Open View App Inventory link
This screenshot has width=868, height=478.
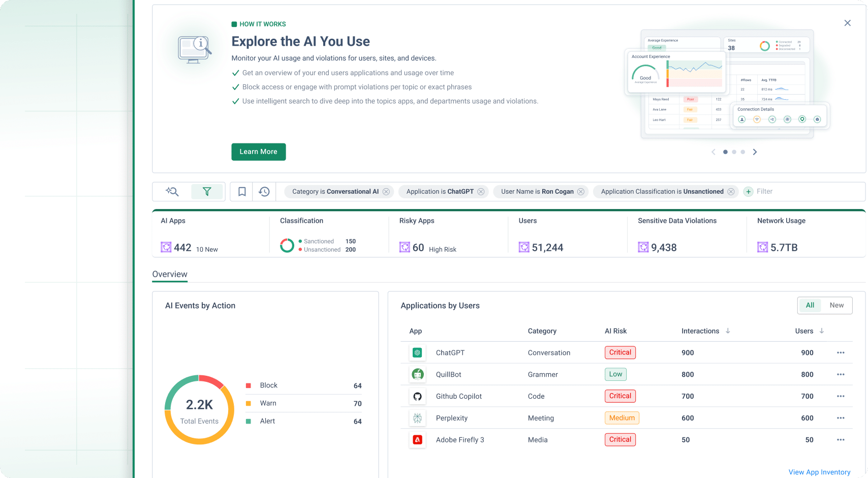[819, 472]
